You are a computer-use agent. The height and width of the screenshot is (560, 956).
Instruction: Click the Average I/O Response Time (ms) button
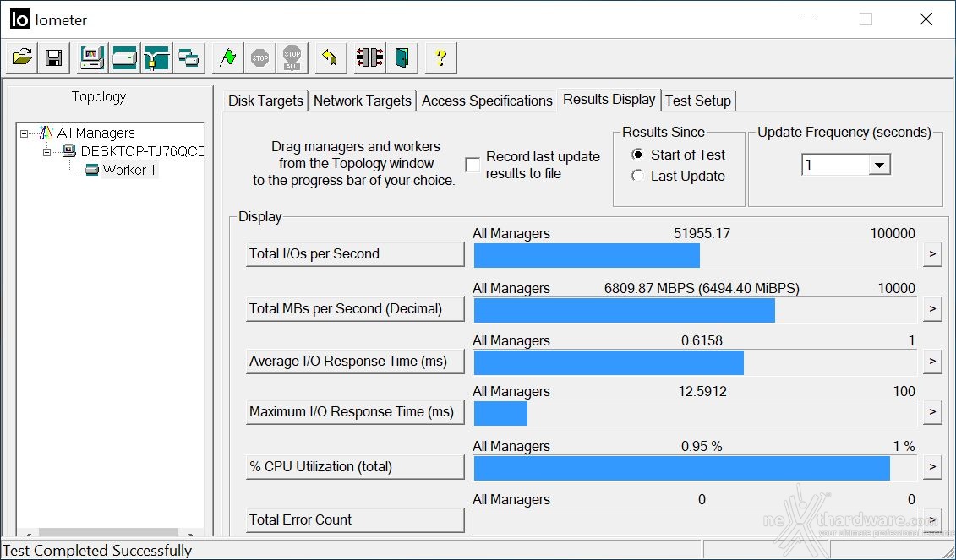(355, 362)
